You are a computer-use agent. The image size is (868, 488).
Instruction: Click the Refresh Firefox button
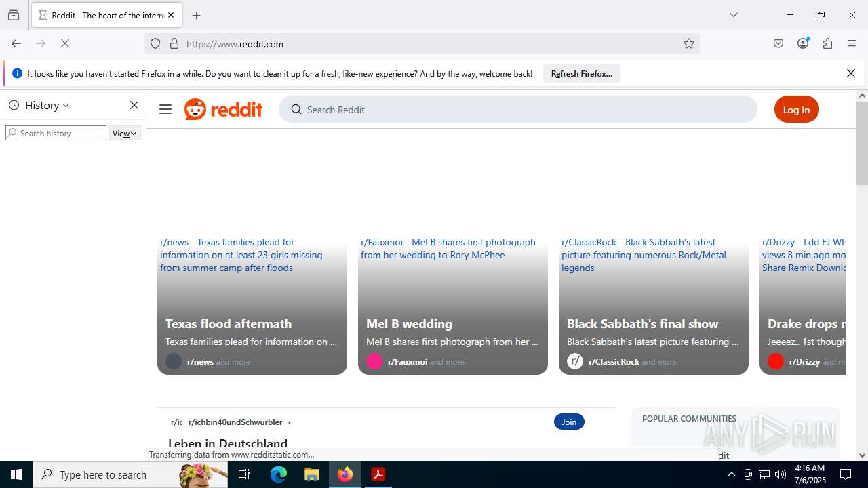coord(582,73)
